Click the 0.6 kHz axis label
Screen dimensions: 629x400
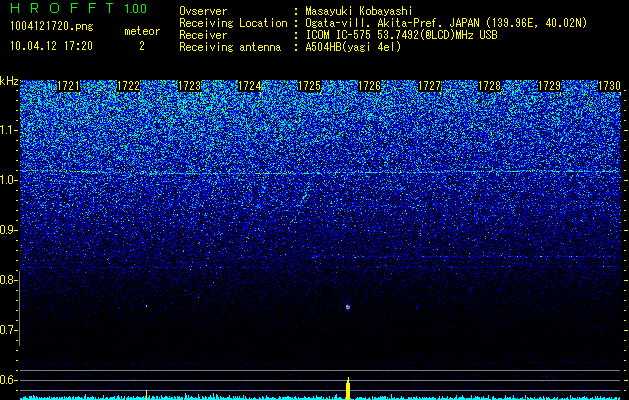(7, 380)
